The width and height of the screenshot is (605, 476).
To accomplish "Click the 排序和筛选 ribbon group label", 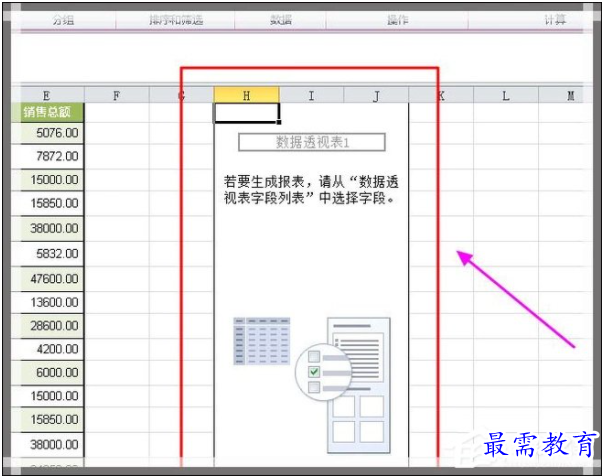I will pyautogui.click(x=176, y=20).
